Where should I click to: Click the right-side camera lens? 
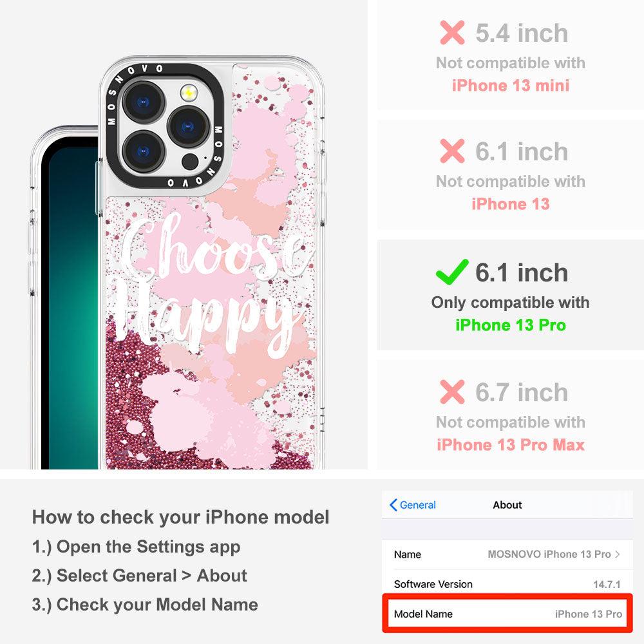[x=189, y=127]
